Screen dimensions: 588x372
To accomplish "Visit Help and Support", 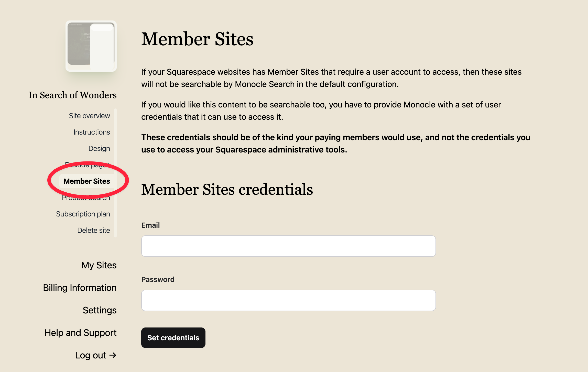I will click(80, 333).
